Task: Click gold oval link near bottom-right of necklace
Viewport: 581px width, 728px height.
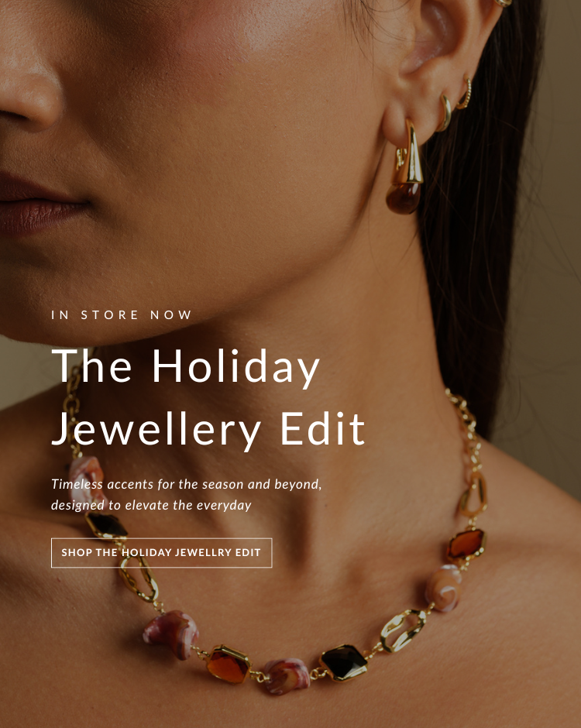Action: point(403,630)
